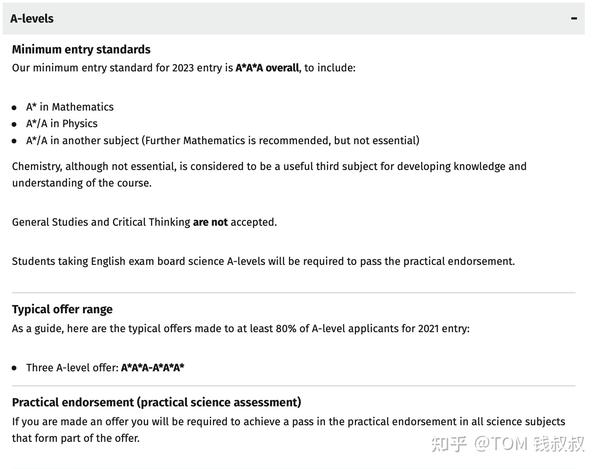Click the A*/A in Physics bullet
The height and width of the screenshot is (469, 600).
click(x=62, y=124)
